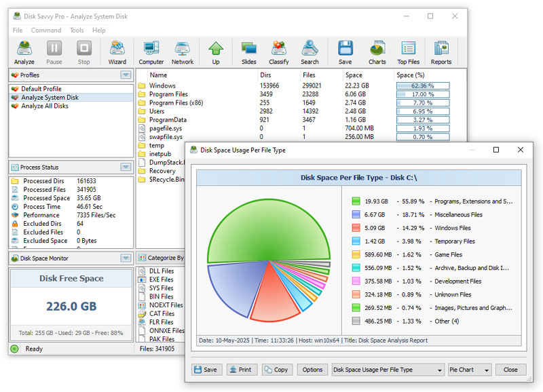Open the Pie Chart type dropdown

pos(469,370)
